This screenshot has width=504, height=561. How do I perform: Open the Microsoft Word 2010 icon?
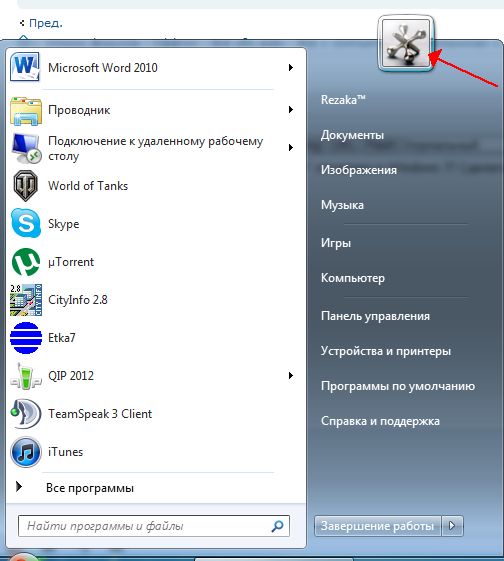25,67
